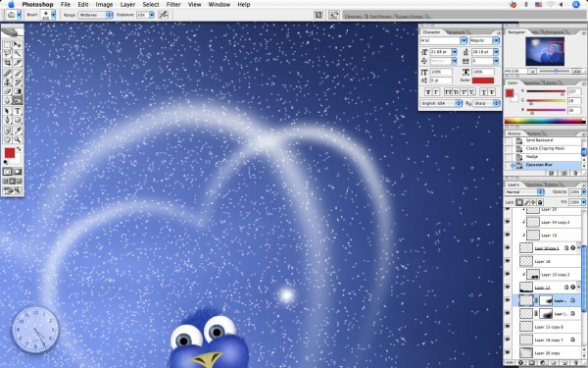This screenshot has width=588, height=368.
Task: Select the Clone Stamp tool
Action: pyautogui.click(x=7, y=82)
